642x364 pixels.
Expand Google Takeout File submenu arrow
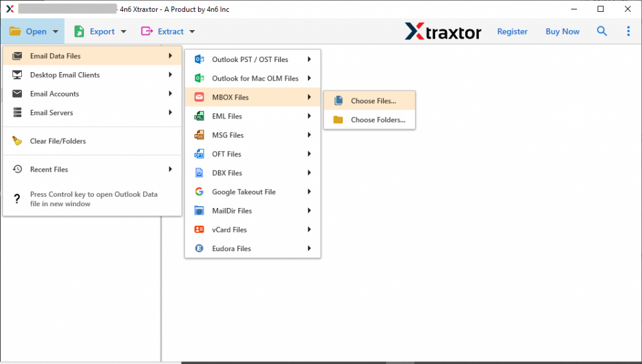pos(310,192)
